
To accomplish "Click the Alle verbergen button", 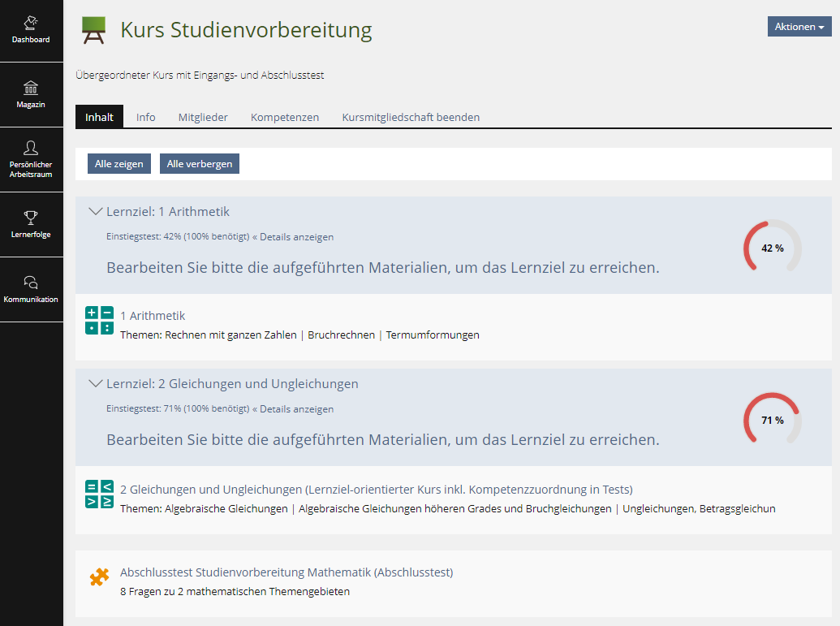I will click(x=199, y=163).
